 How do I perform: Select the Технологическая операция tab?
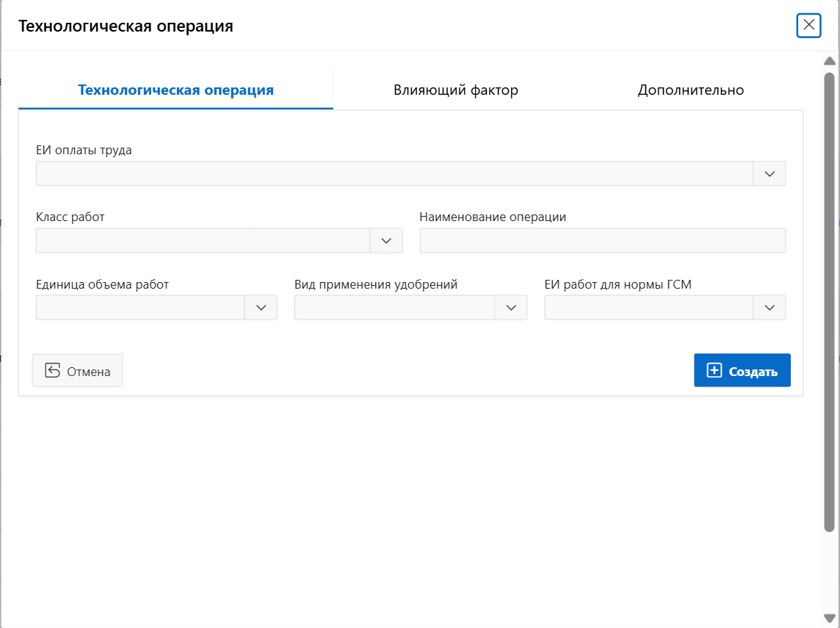point(175,90)
